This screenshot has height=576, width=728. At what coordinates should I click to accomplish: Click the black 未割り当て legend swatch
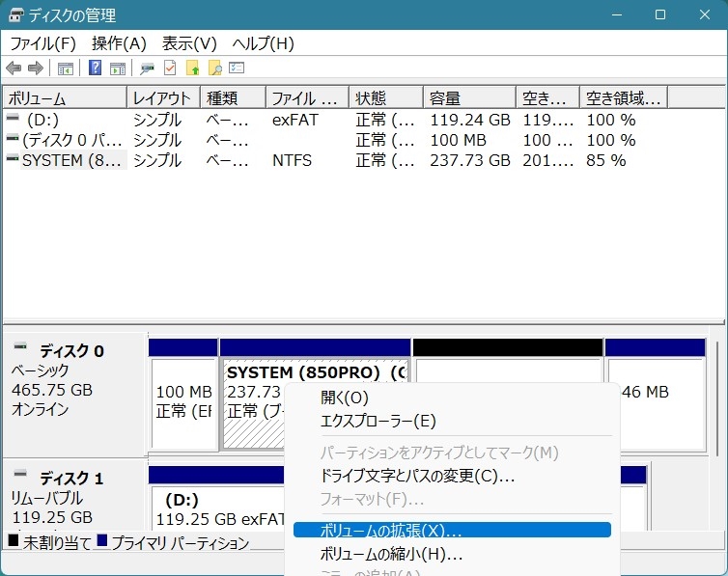coord(14,540)
